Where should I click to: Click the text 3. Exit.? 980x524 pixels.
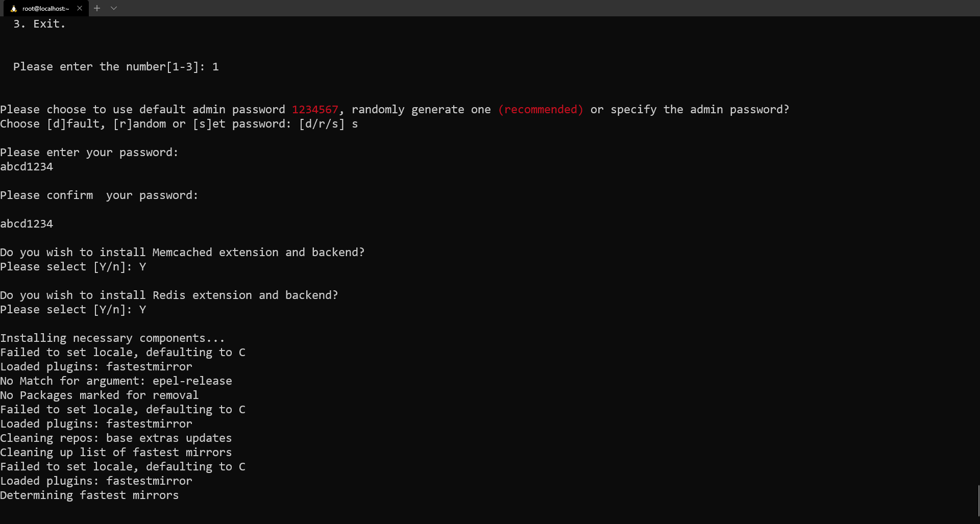[x=39, y=23]
